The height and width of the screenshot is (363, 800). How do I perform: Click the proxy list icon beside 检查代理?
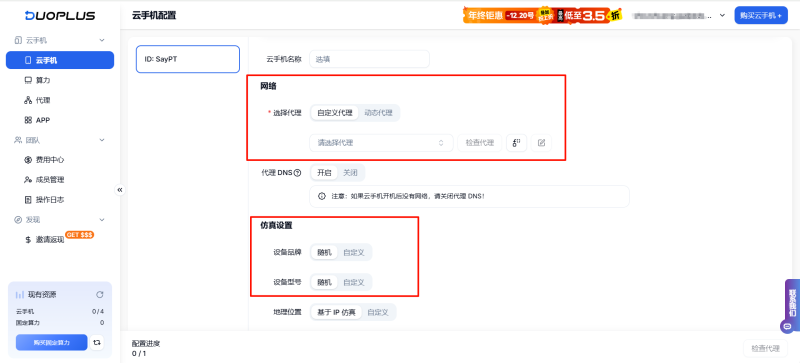pos(516,143)
